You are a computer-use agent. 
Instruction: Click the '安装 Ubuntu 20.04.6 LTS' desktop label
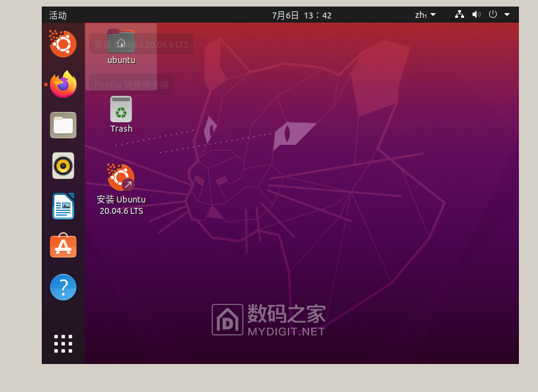pos(121,205)
